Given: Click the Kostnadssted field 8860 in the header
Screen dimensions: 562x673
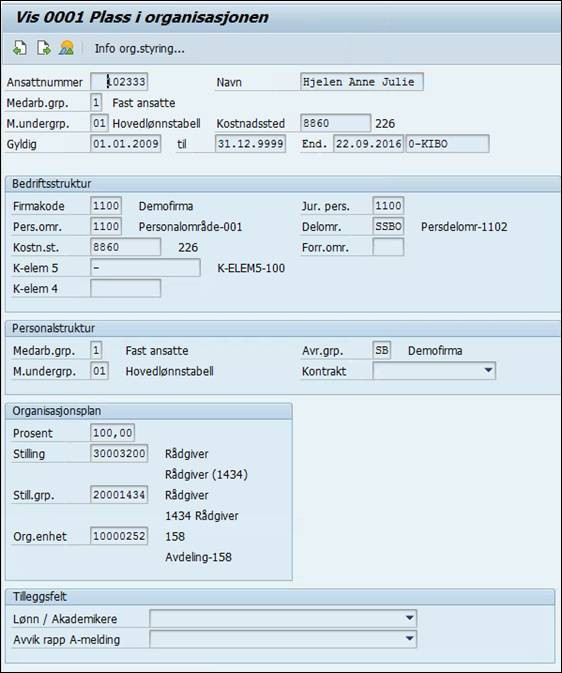Looking at the screenshot, I should pyautogui.click(x=335, y=123).
